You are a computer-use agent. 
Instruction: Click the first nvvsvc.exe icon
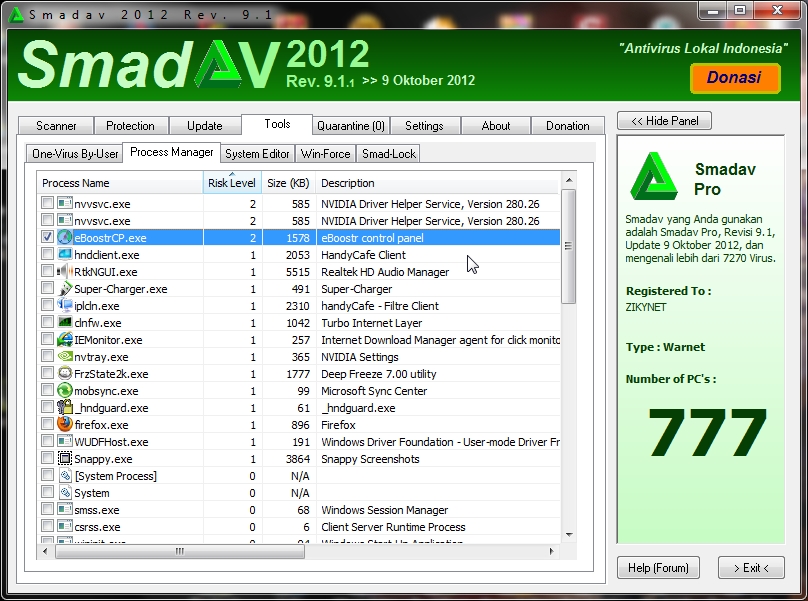pyautogui.click(x=64, y=203)
